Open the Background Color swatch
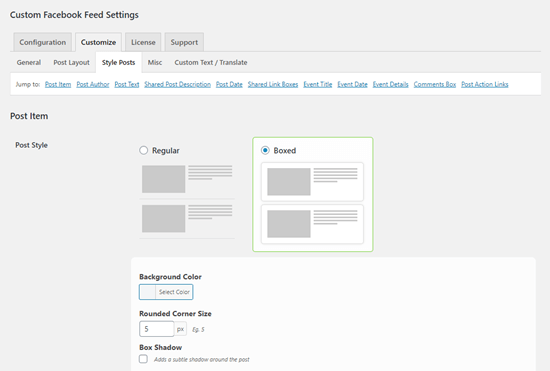 point(148,292)
